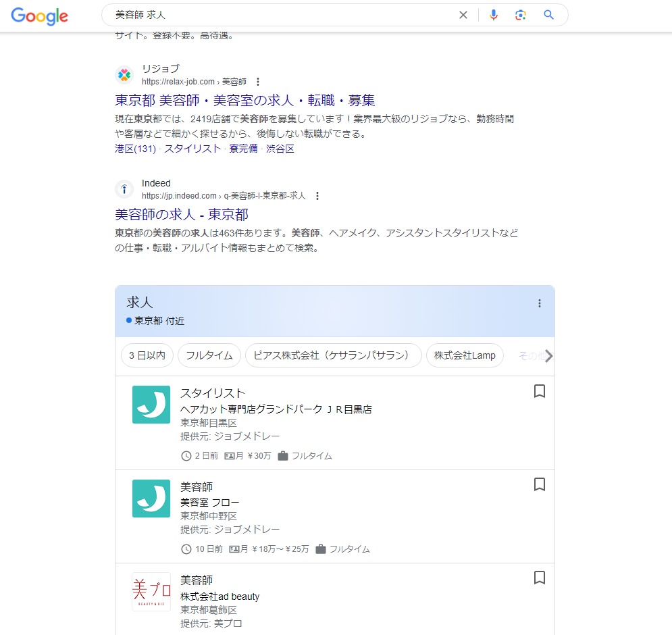Click 提供元: 美プロ source text
The height and width of the screenshot is (635, 672).
(211, 624)
